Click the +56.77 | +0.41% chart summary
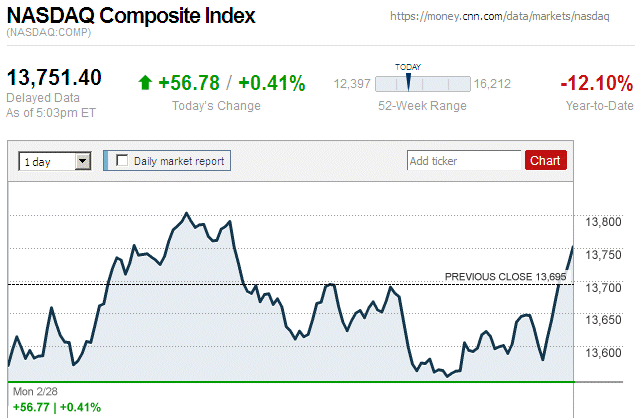 click(x=56, y=407)
